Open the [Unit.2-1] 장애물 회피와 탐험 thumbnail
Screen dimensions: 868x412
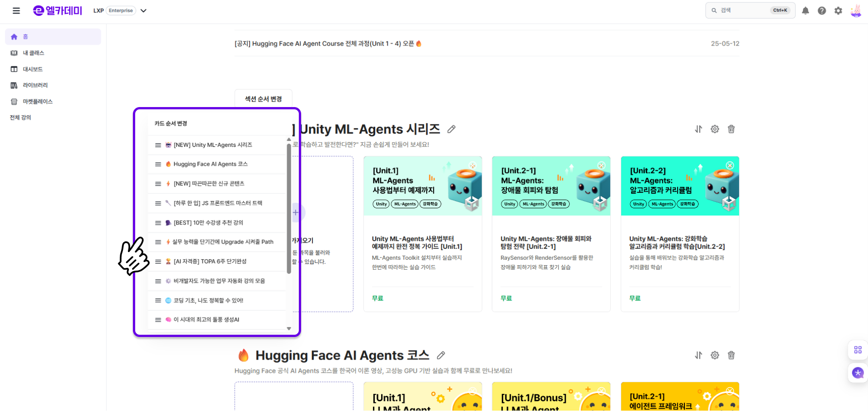[x=551, y=186]
